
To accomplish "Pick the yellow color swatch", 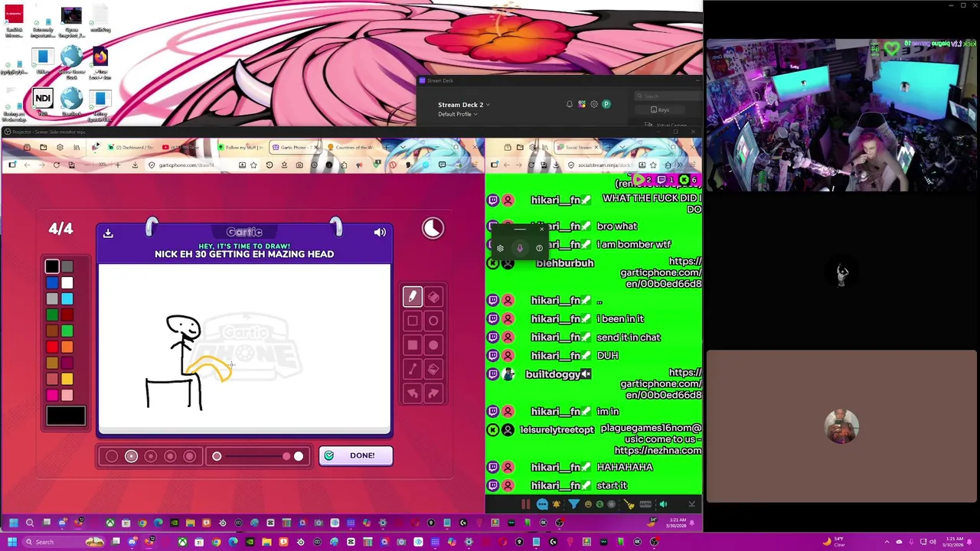I will click(x=67, y=379).
